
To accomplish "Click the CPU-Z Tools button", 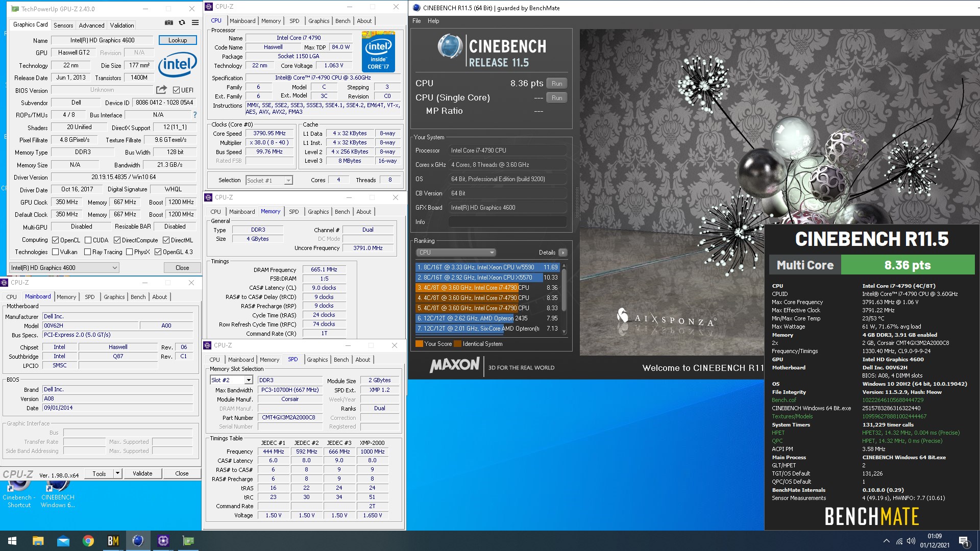I will coord(100,473).
